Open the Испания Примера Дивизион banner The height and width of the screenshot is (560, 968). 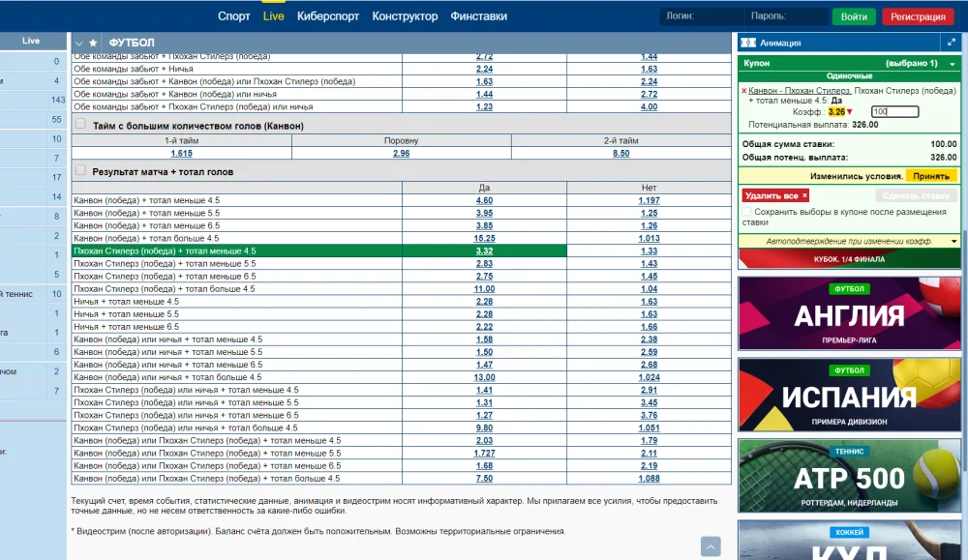[x=849, y=394]
